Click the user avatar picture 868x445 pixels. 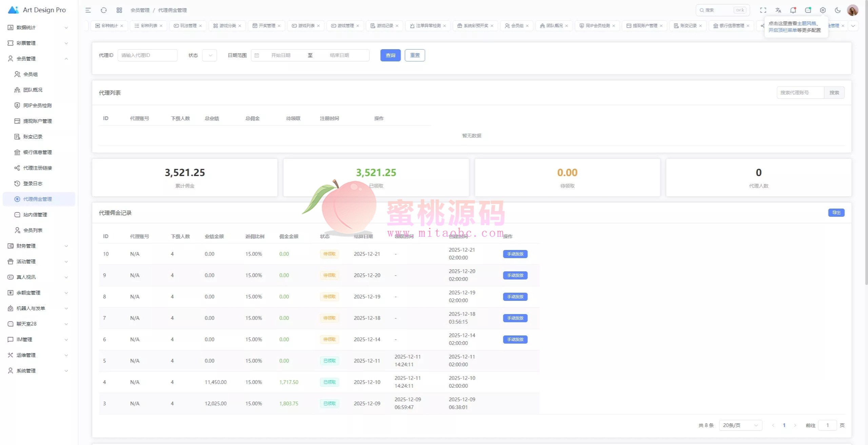[x=852, y=10]
